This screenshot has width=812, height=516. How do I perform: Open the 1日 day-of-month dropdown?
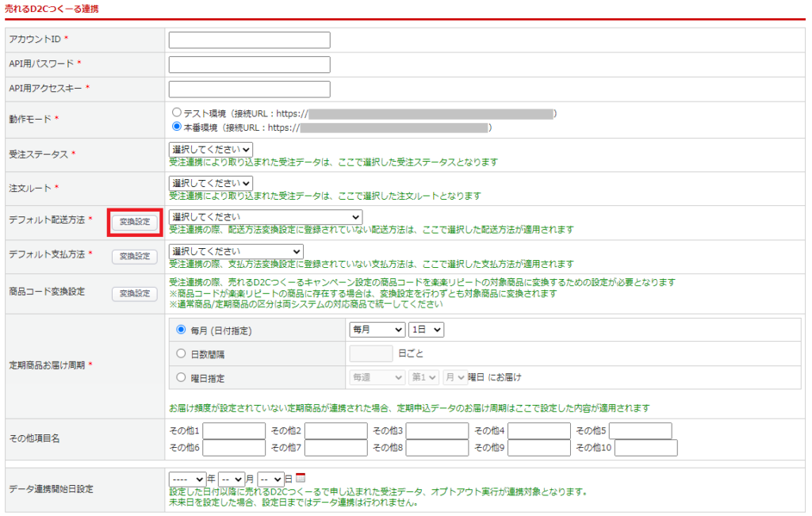426,330
